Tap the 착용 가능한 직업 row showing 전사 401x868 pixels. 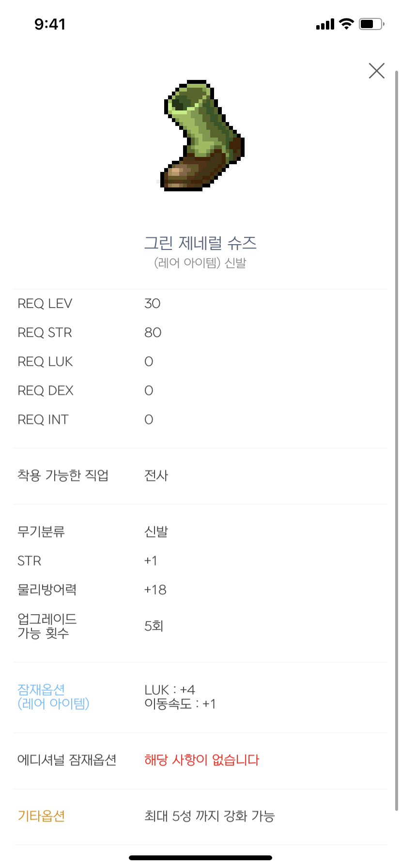click(63, 476)
